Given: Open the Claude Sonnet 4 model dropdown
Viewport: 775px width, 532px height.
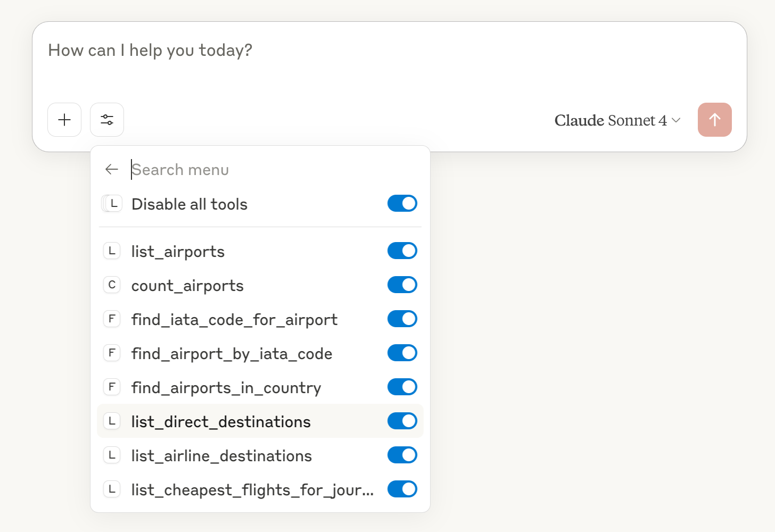Looking at the screenshot, I should tap(617, 120).
